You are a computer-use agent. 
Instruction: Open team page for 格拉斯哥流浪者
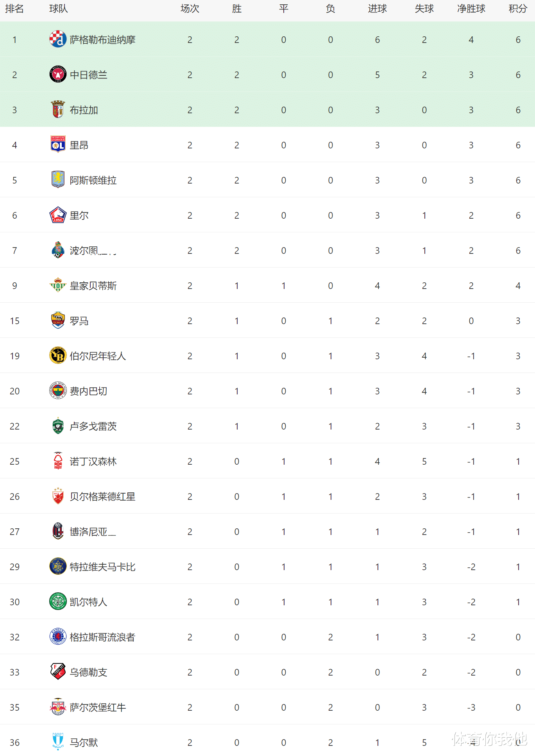(x=102, y=637)
